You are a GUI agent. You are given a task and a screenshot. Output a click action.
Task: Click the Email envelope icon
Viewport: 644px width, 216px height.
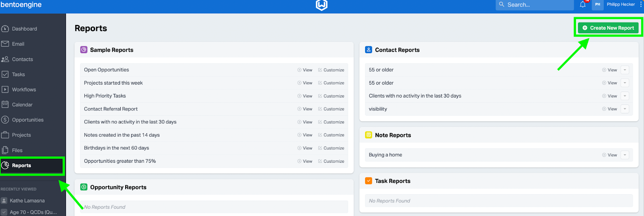(5, 44)
